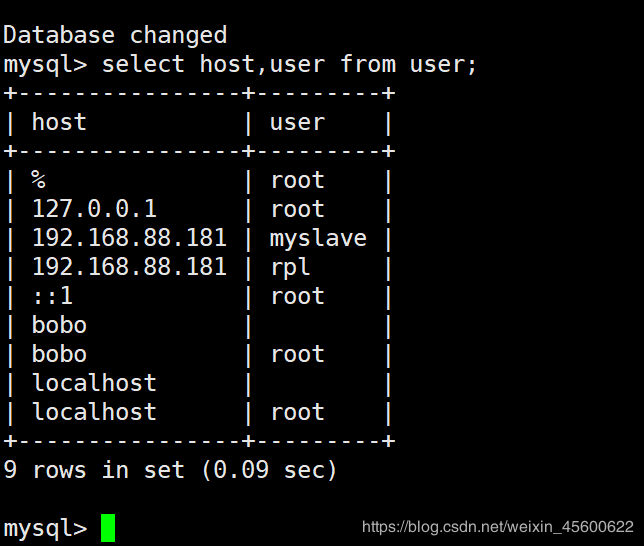This screenshot has width=644, height=546.
Task: Click root user in last localhost row
Action: 297,412
